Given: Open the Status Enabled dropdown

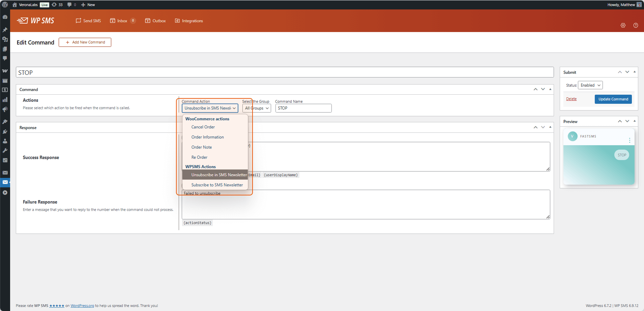Looking at the screenshot, I should pos(590,85).
